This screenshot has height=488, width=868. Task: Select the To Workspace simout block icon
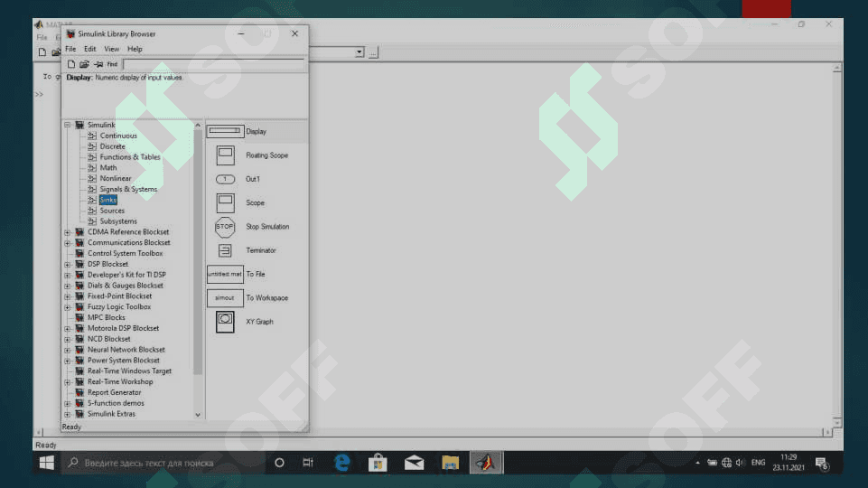(225, 298)
